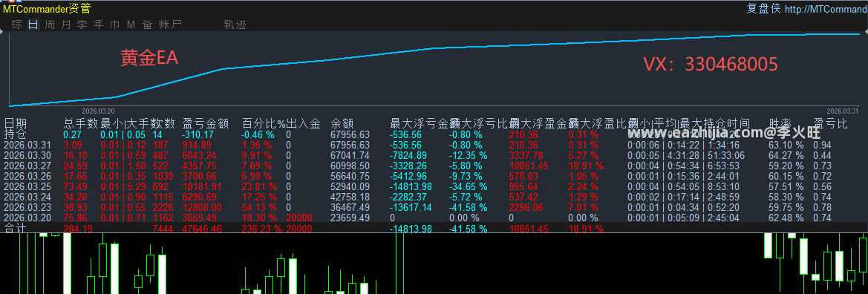Click the 75.86 total lots cell
The width and height of the screenshot is (868, 294).
click(76, 218)
